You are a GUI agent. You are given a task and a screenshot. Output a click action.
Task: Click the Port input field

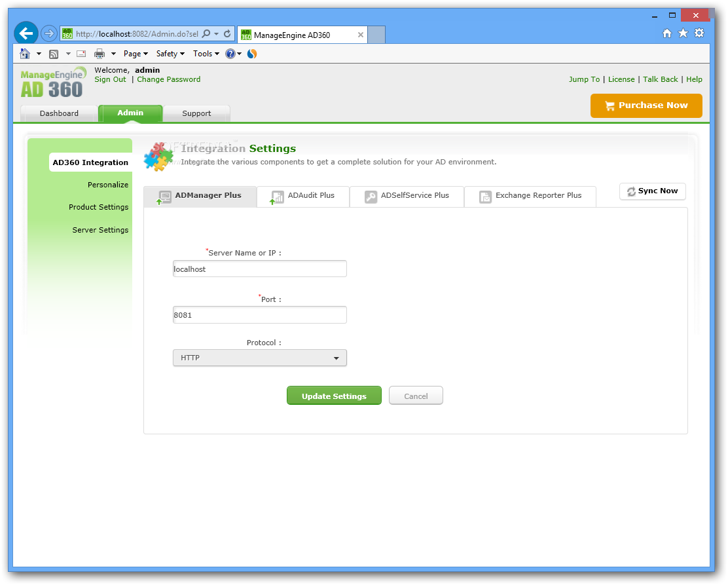[259, 315]
